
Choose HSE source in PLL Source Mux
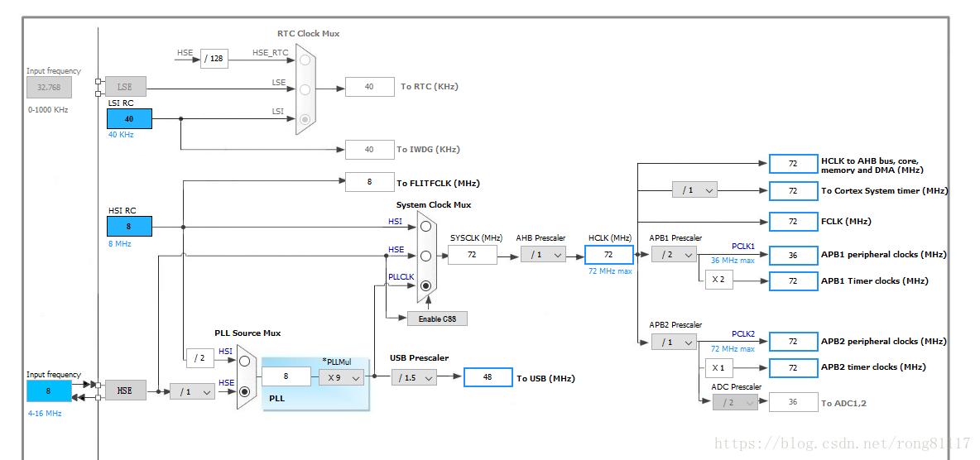[x=245, y=391]
